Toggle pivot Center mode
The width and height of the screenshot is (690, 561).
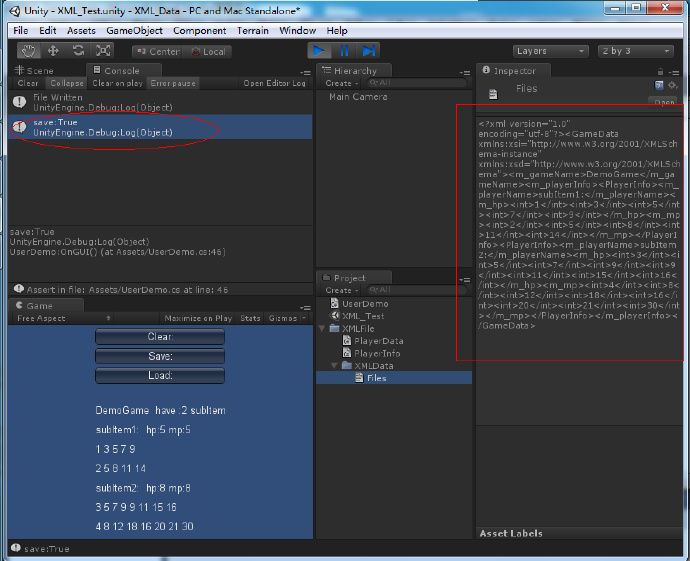[157, 51]
